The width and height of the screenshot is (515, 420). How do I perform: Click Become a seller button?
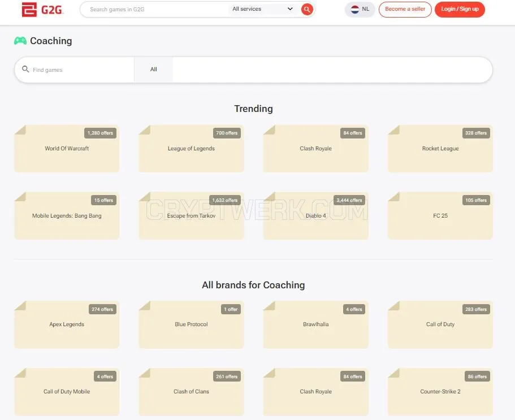coord(405,9)
